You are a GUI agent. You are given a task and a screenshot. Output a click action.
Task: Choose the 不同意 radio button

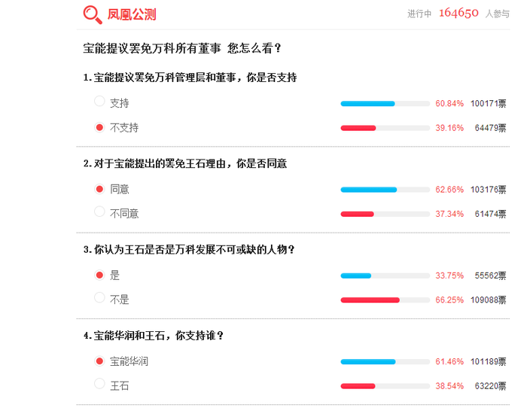click(99, 212)
